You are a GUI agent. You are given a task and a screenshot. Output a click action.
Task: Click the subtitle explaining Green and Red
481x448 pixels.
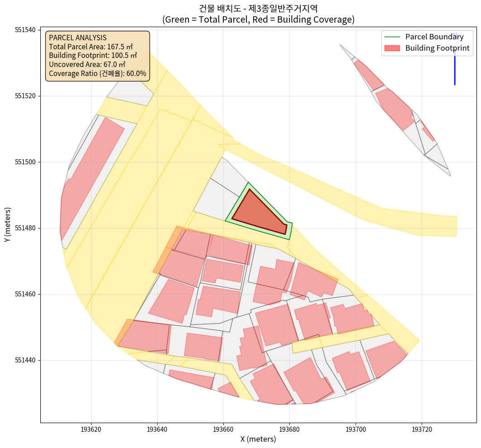coord(258,20)
